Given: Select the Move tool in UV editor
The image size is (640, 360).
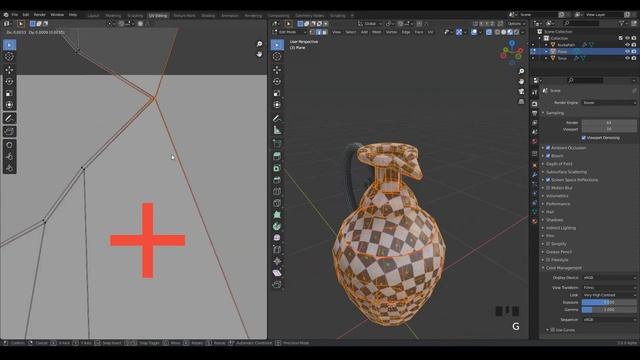Looking at the screenshot, I should point(9,70).
